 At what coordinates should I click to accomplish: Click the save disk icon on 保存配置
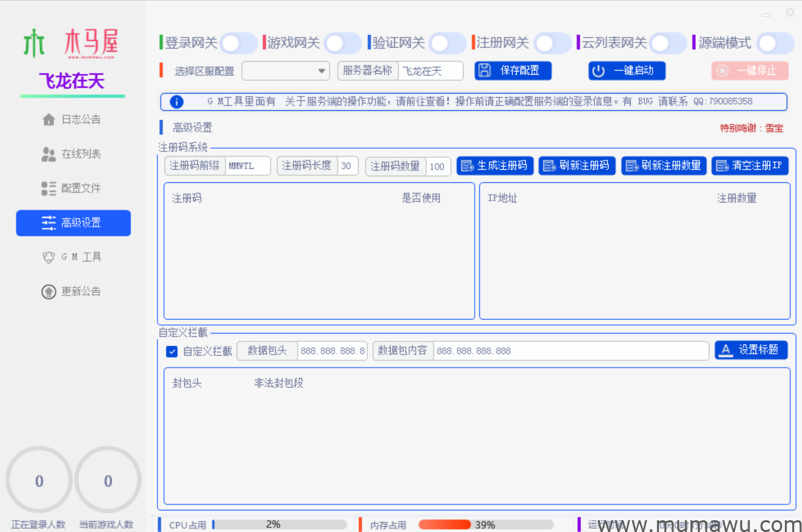click(485, 70)
